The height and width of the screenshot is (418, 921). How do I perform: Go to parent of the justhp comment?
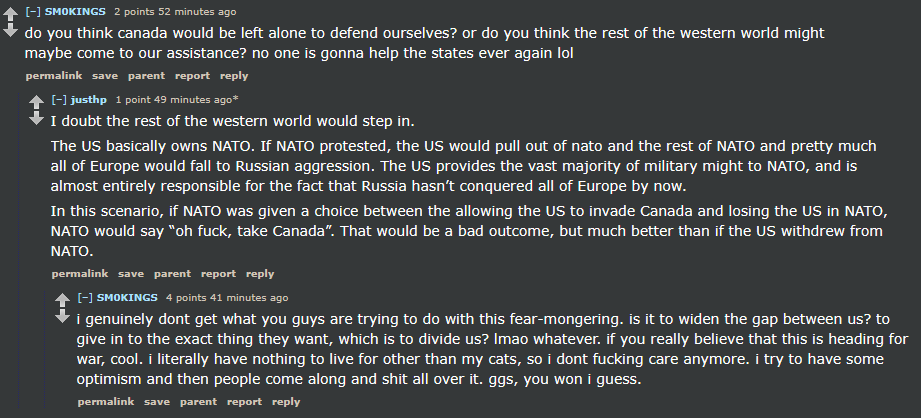point(172,274)
